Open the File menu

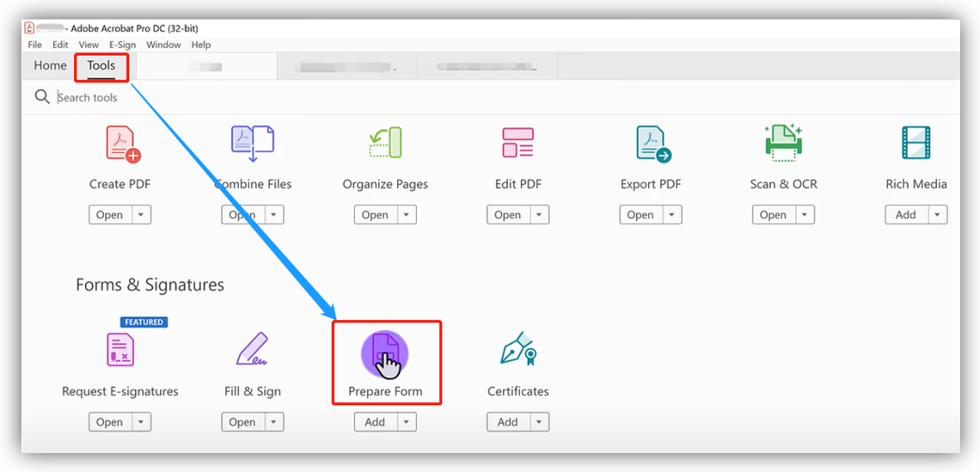(35, 45)
